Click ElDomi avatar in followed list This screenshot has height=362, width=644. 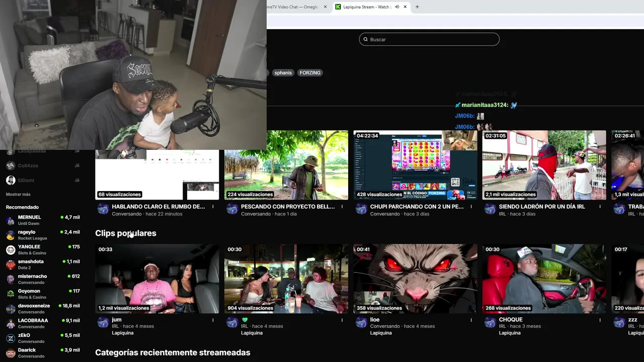(11, 180)
